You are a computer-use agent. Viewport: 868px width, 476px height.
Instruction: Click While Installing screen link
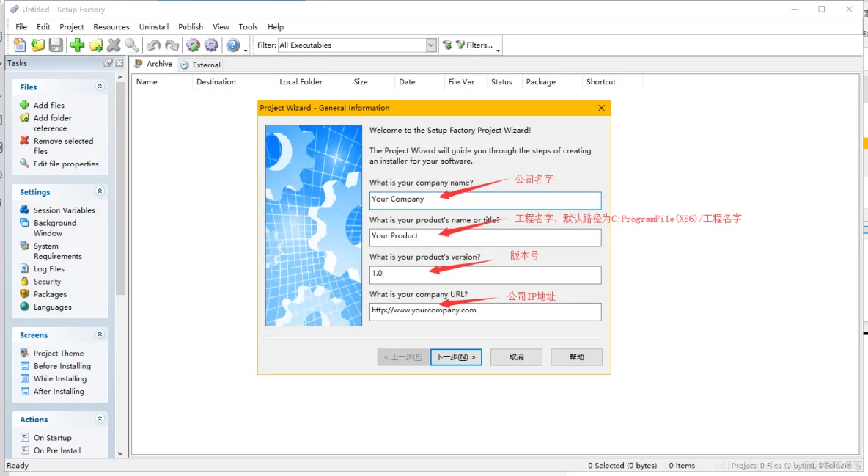click(60, 378)
